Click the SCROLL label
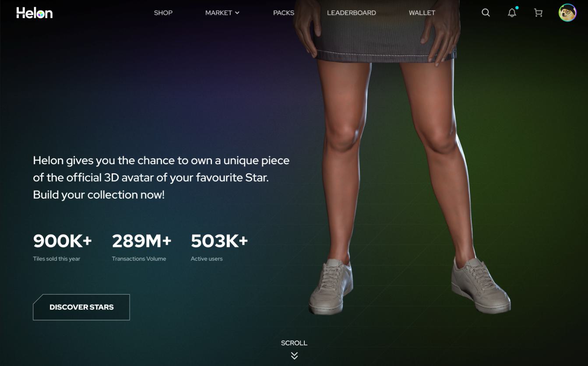 [x=294, y=343]
